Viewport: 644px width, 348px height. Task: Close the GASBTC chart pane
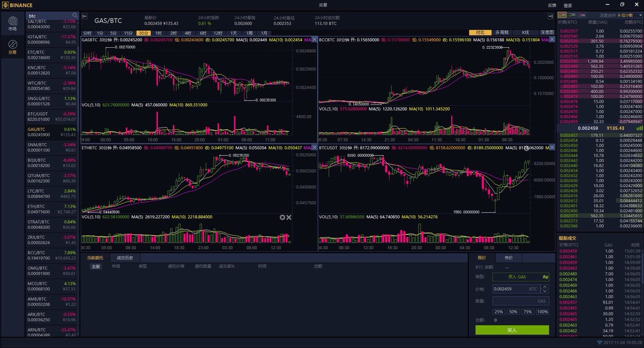(x=314, y=39)
